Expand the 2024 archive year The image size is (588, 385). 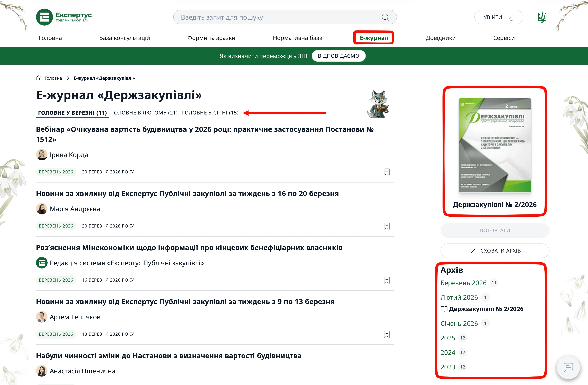pos(448,352)
